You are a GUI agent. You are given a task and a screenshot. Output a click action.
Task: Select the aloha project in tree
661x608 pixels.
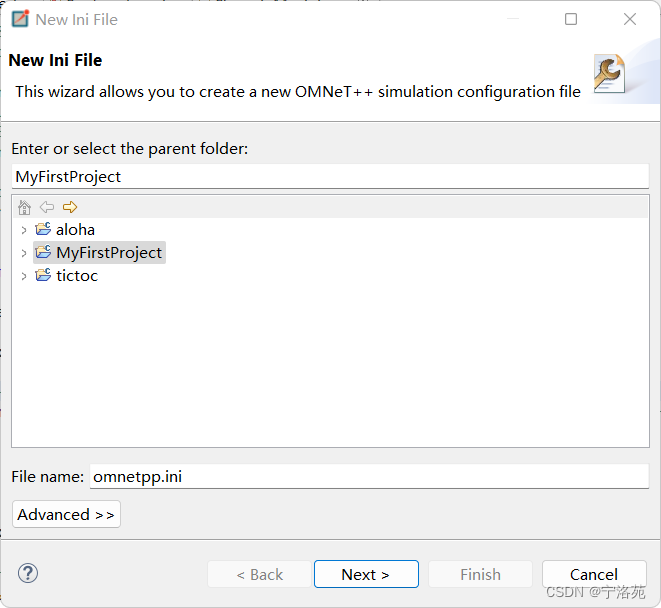point(75,230)
